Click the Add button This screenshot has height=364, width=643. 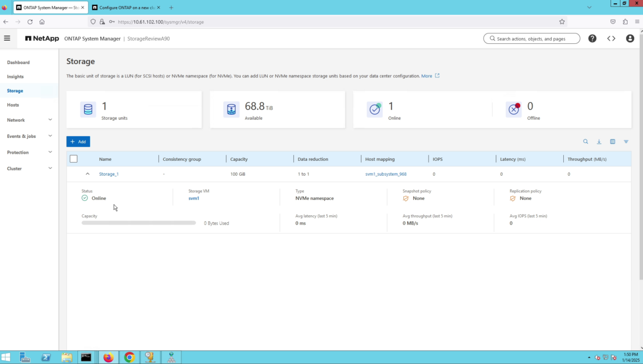[x=79, y=142]
